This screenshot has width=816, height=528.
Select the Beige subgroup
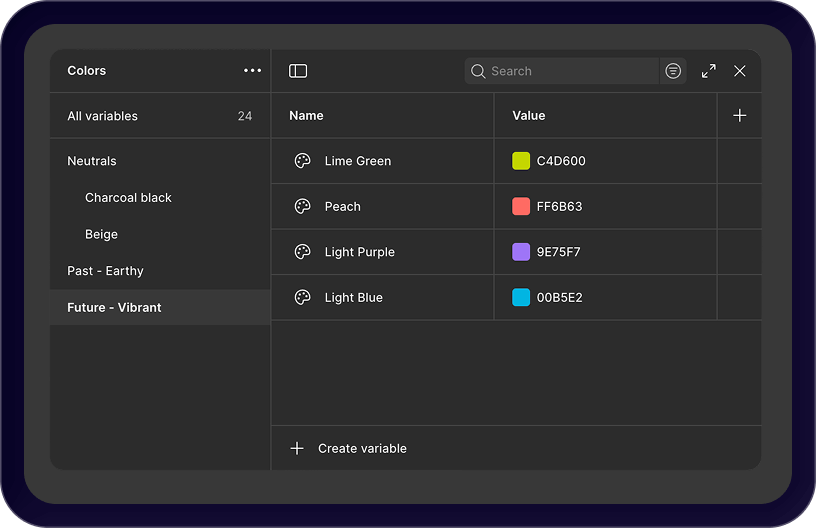(x=101, y=235)
